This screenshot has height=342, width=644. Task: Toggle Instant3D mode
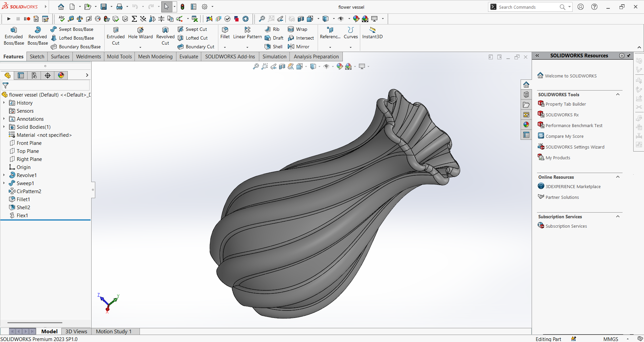point(372,33)
